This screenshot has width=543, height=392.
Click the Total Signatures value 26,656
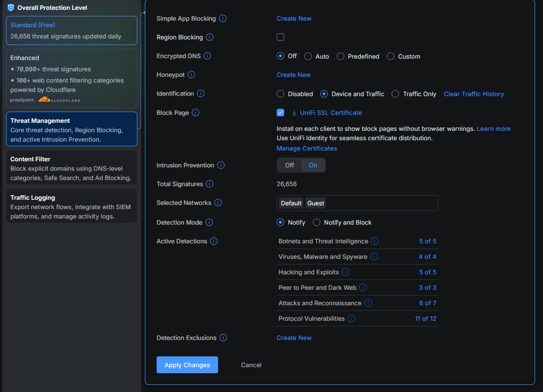point(287,184)
